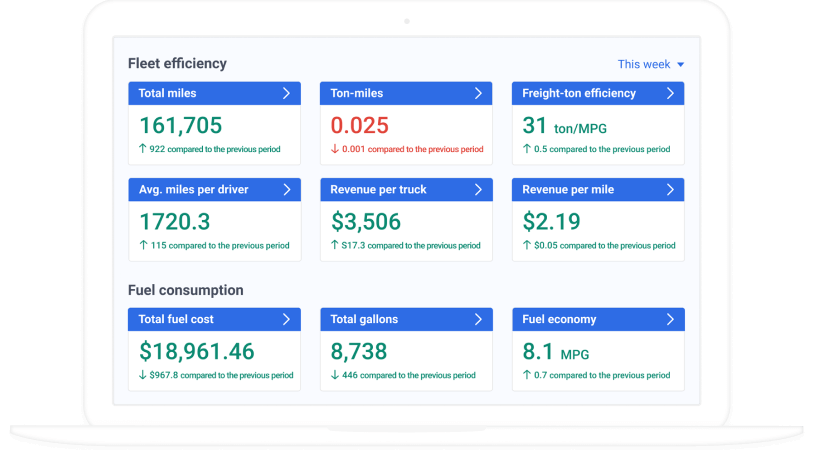The height and width of the screenshot is (450, 813).
Task: Click the arrow icon on Total miles card
Action: coord(286,93)
